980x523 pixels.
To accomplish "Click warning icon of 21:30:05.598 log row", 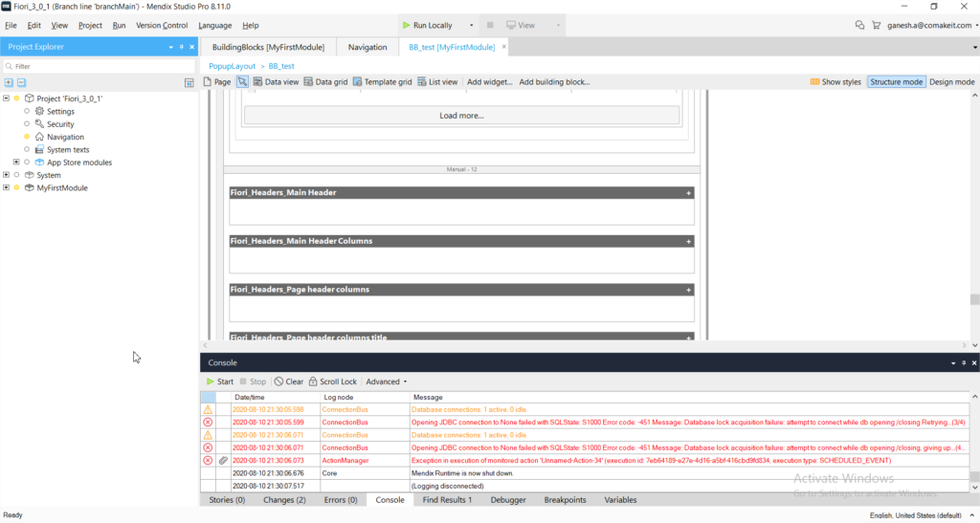I will (208, 410).
